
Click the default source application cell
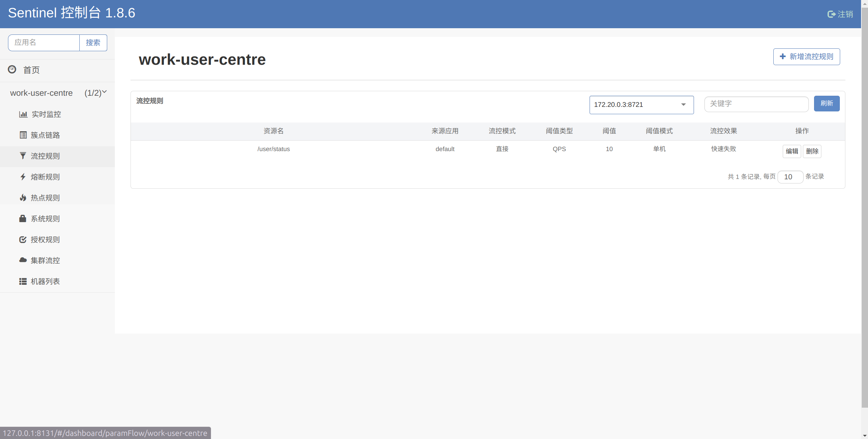[x=445, y=149]
